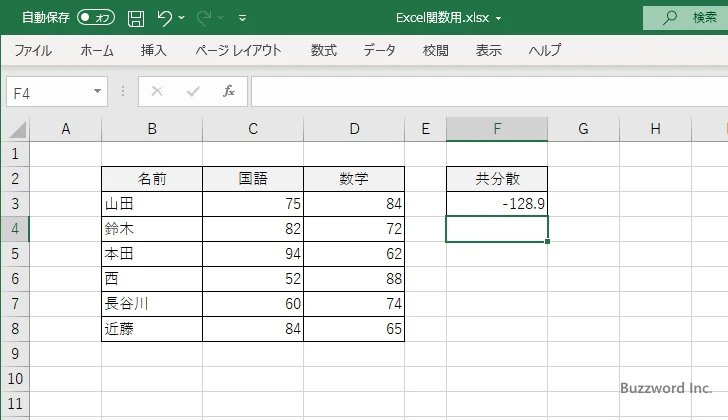This screenshot has height=420, width=728.
Task: Select the 国語 score cell 75
Action: click(x=253, y=204)
